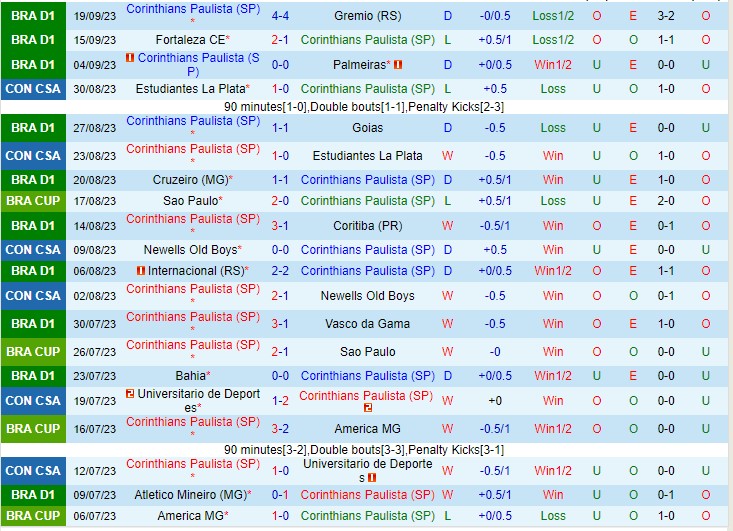The width and height of the screenshot is (733, 531).
Task: Click Win1/2 result in Bahia row
Action: point(553,375)
